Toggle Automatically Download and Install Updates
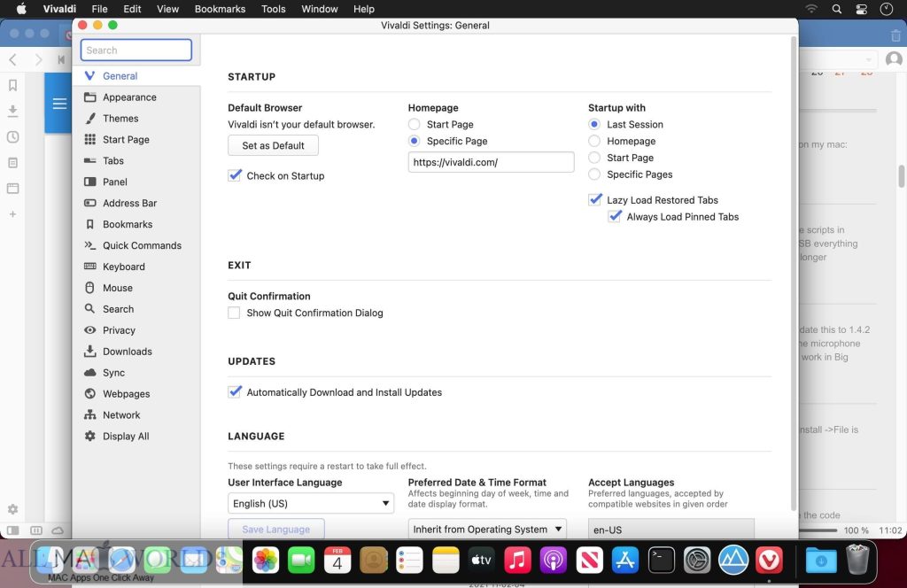The image size is (907, 588). pyautogui.click(x=234, y=391)
